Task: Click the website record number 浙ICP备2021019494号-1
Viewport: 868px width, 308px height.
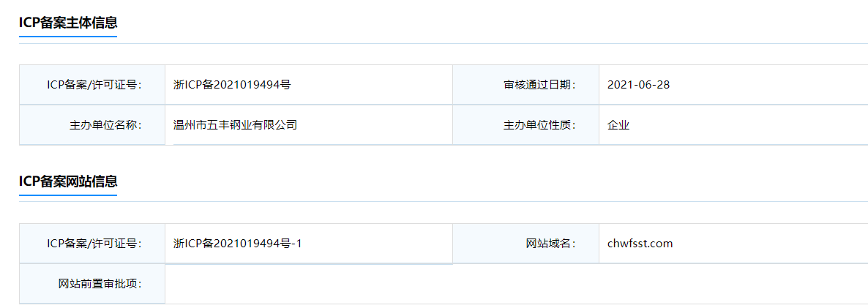Action: [238, 243]
